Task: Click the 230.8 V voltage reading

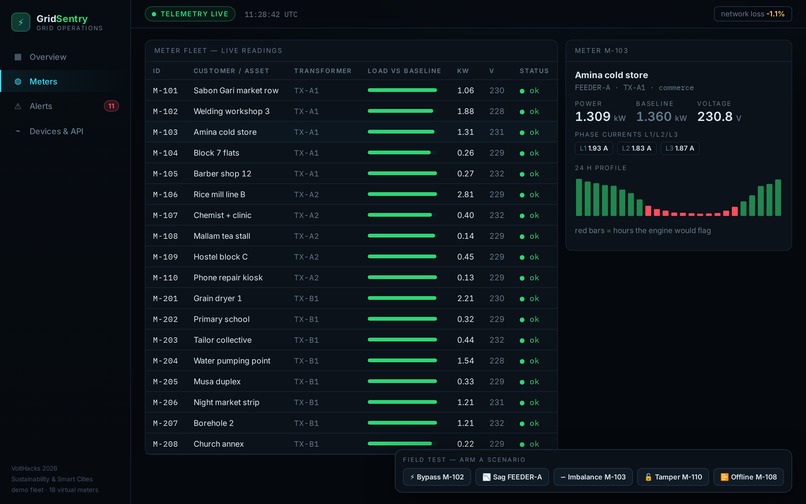Action: (x=719, y=117)
